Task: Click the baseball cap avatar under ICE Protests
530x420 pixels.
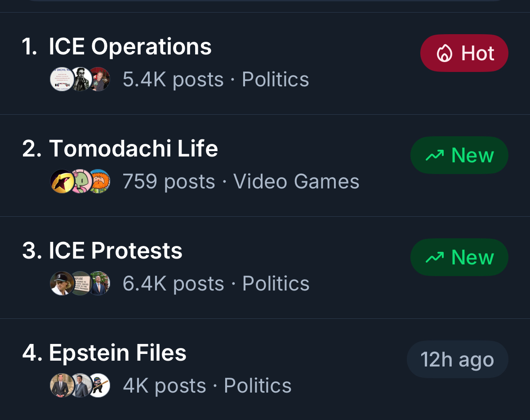Action: (x=61, y=284)
